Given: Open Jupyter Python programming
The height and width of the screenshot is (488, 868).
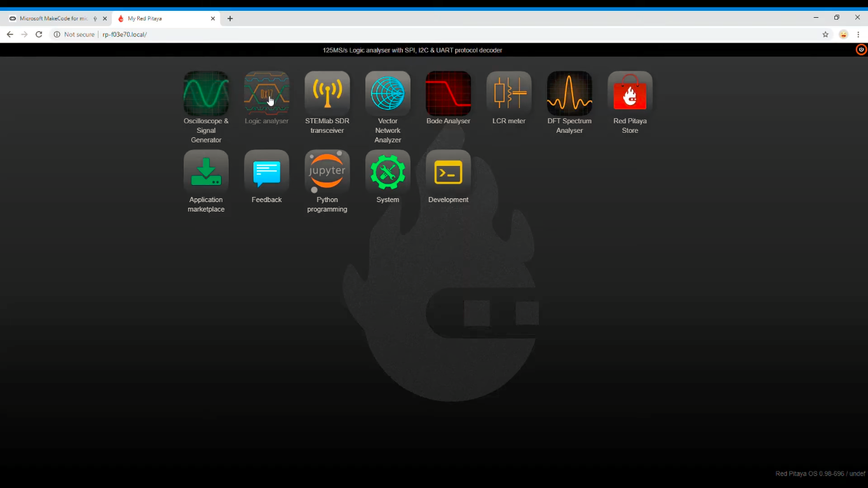Looking at the screenshot, I should click(x=327, y=172).
